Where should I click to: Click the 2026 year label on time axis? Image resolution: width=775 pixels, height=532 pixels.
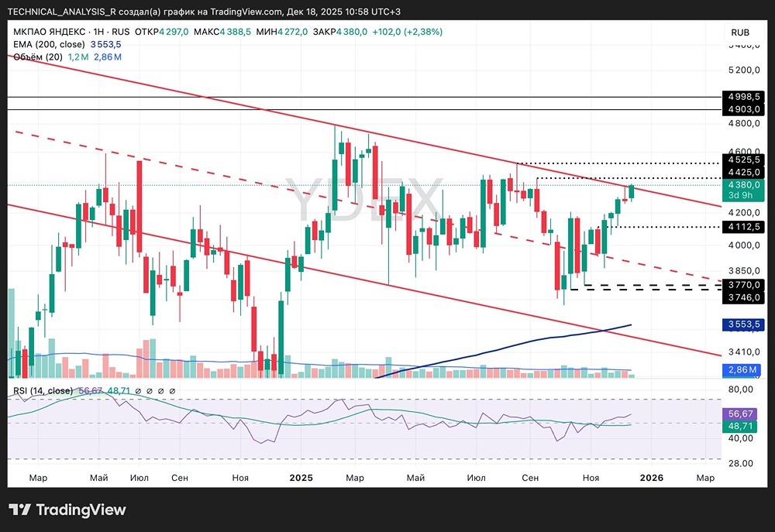pyautogui.click(x=652, y=478)
